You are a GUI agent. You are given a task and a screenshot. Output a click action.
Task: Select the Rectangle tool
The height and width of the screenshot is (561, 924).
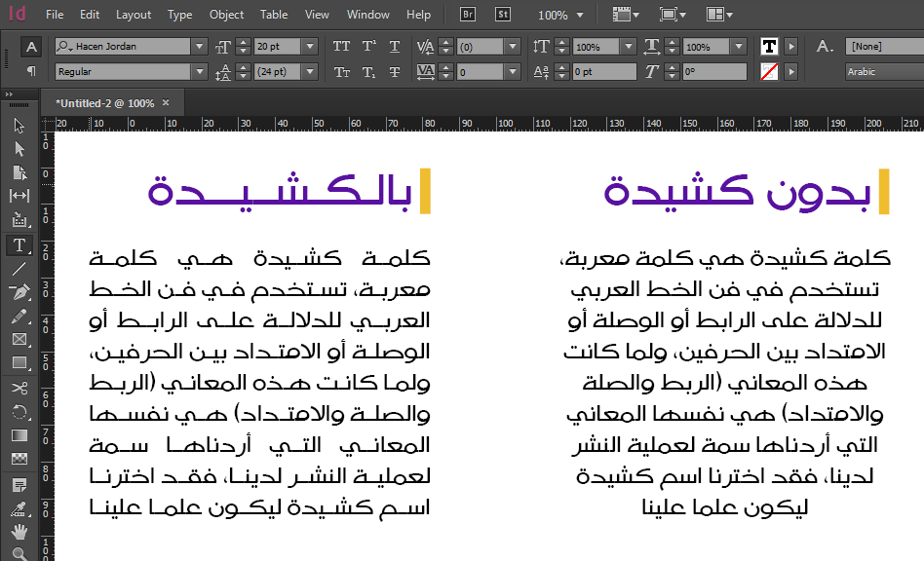click(19, 363)
